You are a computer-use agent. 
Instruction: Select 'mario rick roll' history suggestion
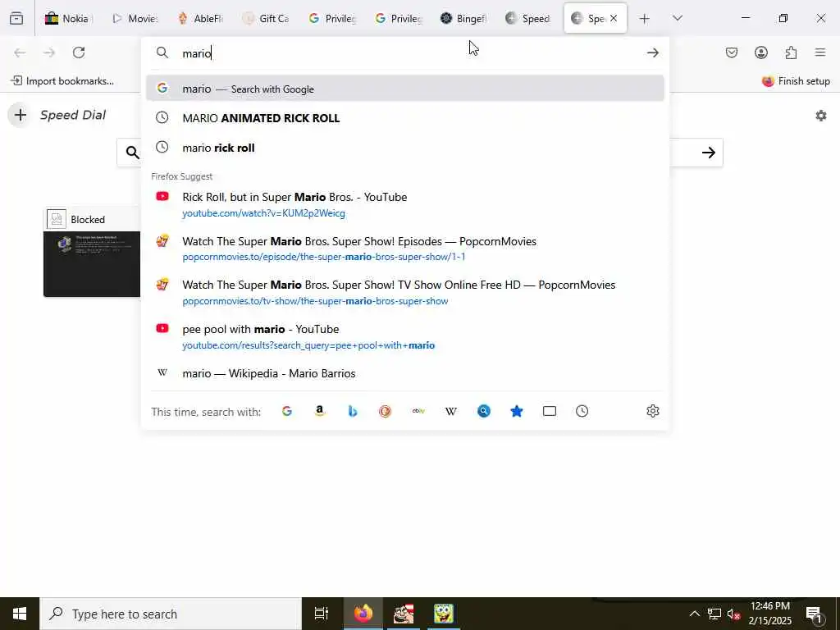point(405,148)
